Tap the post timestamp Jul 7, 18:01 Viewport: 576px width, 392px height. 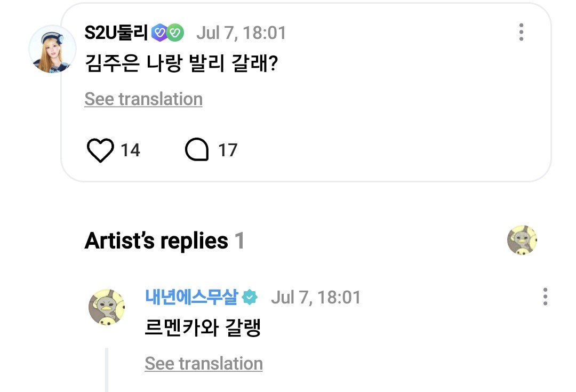(241, 33)
